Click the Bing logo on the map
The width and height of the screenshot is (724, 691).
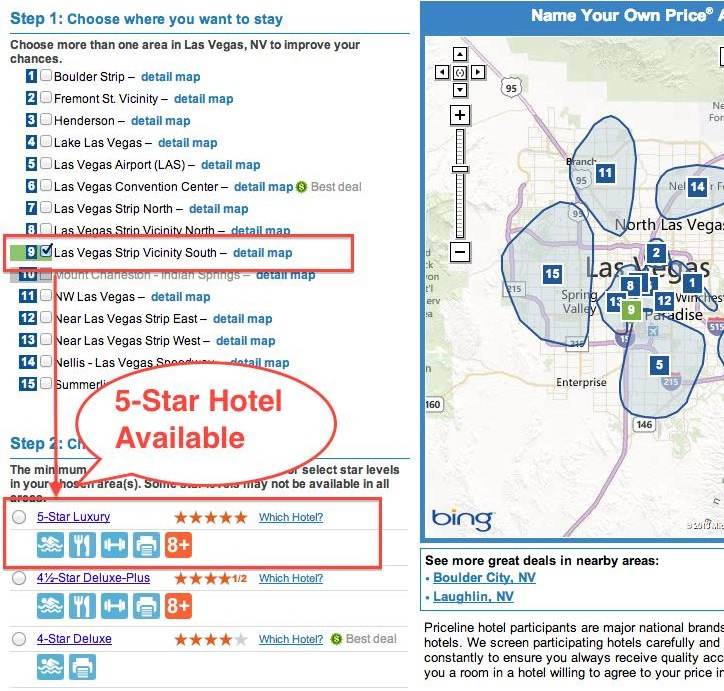coord(462,520)
